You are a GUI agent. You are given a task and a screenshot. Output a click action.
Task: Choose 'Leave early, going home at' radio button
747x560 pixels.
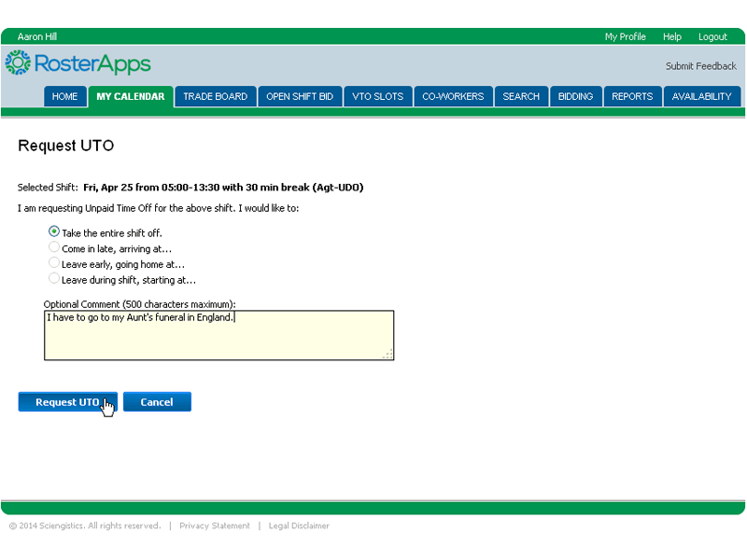point(54,263)
